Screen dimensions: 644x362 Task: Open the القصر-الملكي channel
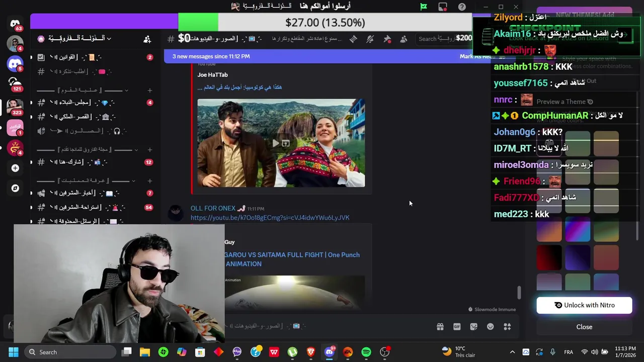point(96,117)
